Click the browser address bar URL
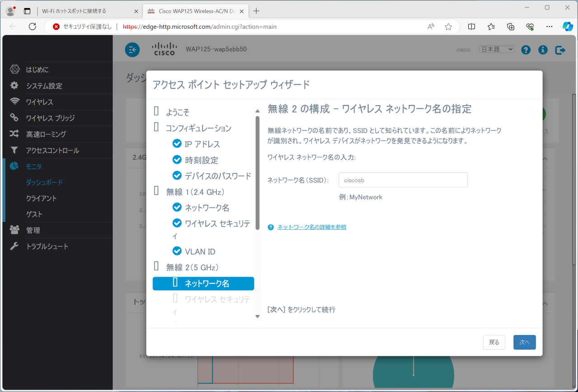The width and height of the screenshot is (578, 392). click(200, 27)
